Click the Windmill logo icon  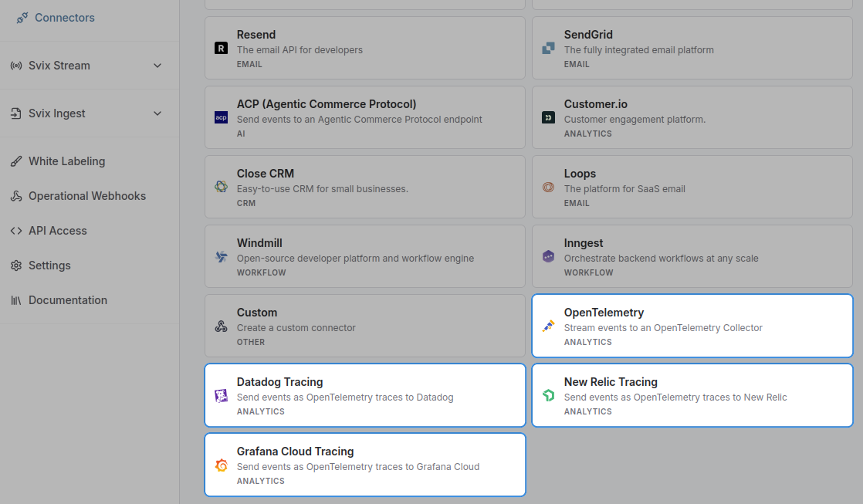tap(222, 256)
